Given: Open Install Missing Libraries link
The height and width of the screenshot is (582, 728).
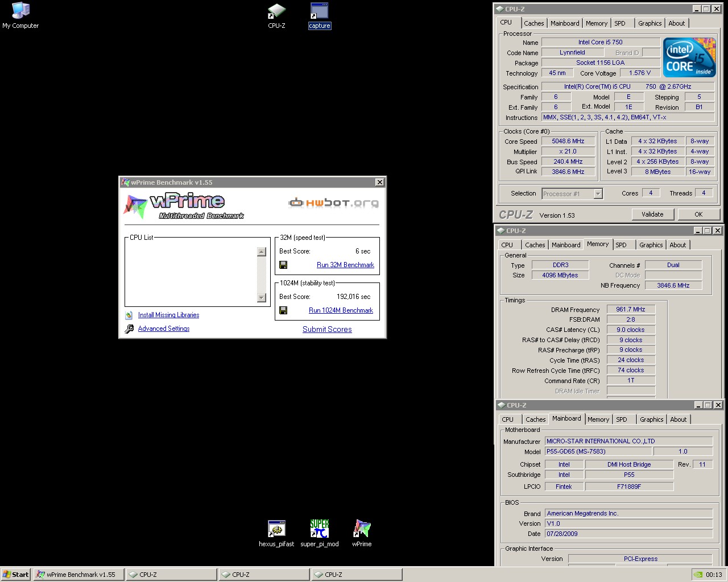Looking at the screenshot, I should click(x=168, y=315).
